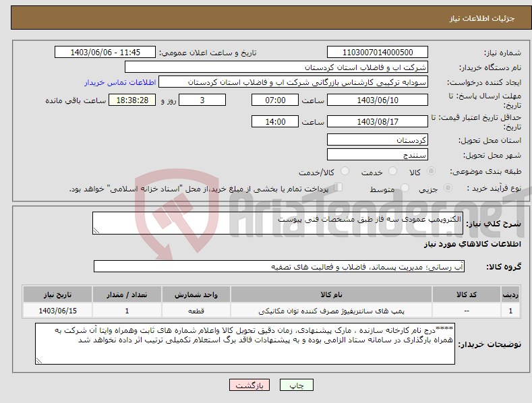Select the جزیی purchase type radio
Image resolution: width=532 pixels, height=403 pixels.
pyautogui.click(x=448, y=188)
